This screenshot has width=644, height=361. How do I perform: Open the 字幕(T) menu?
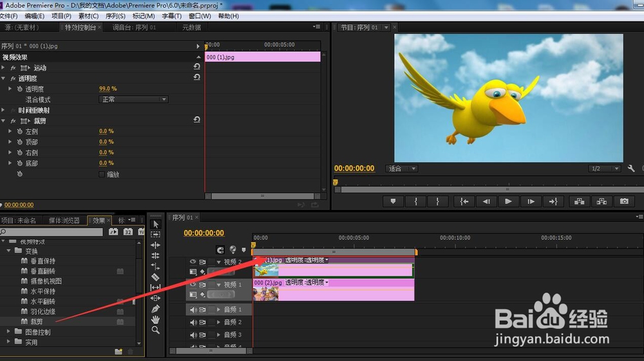tap(172, 16)
